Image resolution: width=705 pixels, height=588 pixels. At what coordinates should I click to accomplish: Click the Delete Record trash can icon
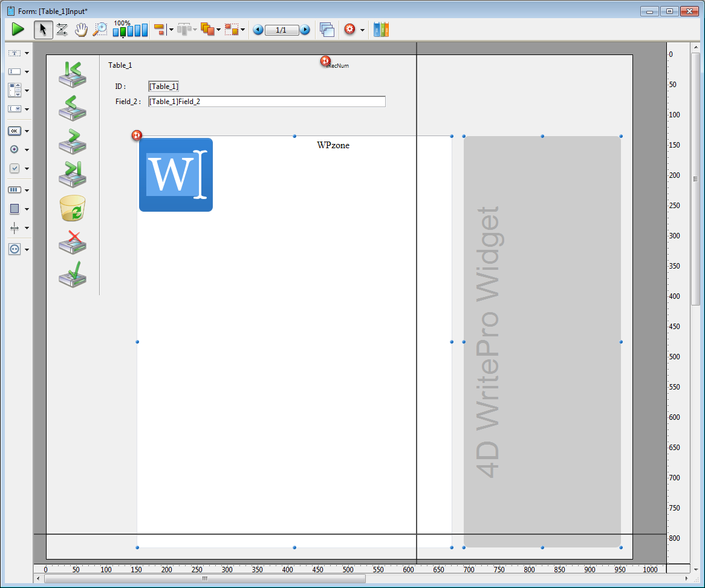(x=73, y=209)
